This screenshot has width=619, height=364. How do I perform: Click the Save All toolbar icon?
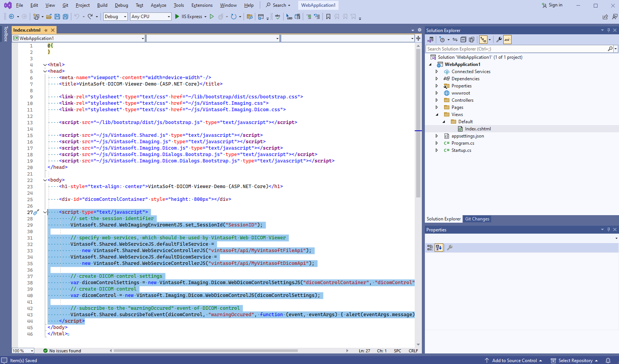click(x=66, y=17)
